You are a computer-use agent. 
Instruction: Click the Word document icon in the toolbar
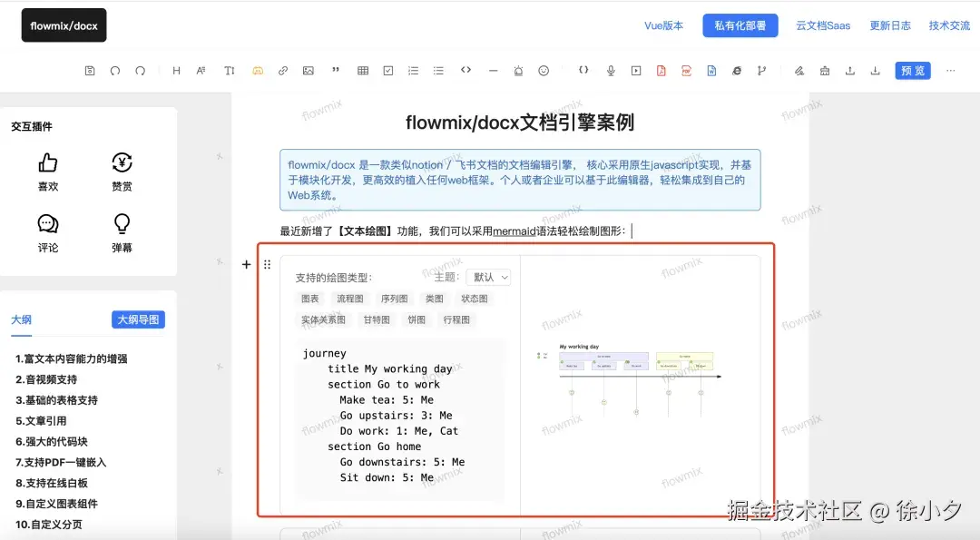coord(712,70)
